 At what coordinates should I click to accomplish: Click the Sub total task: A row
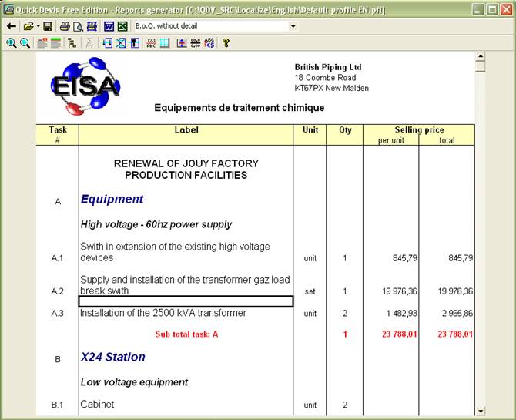point(186,334)
